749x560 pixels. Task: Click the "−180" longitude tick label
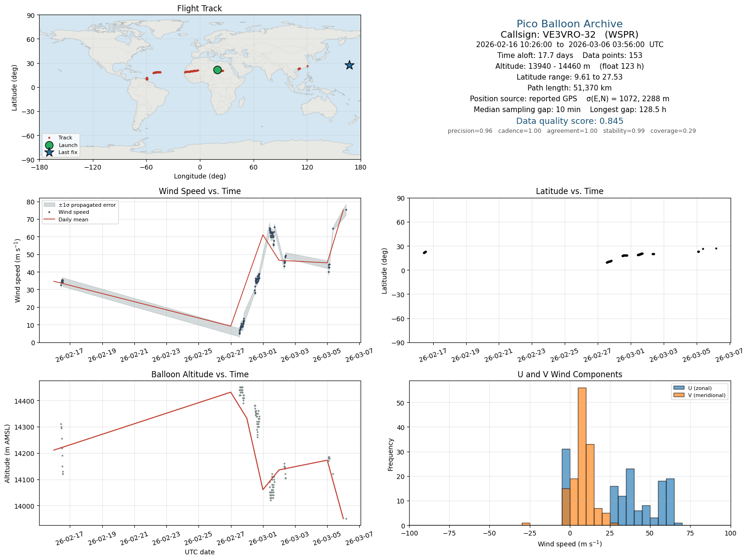39,167
